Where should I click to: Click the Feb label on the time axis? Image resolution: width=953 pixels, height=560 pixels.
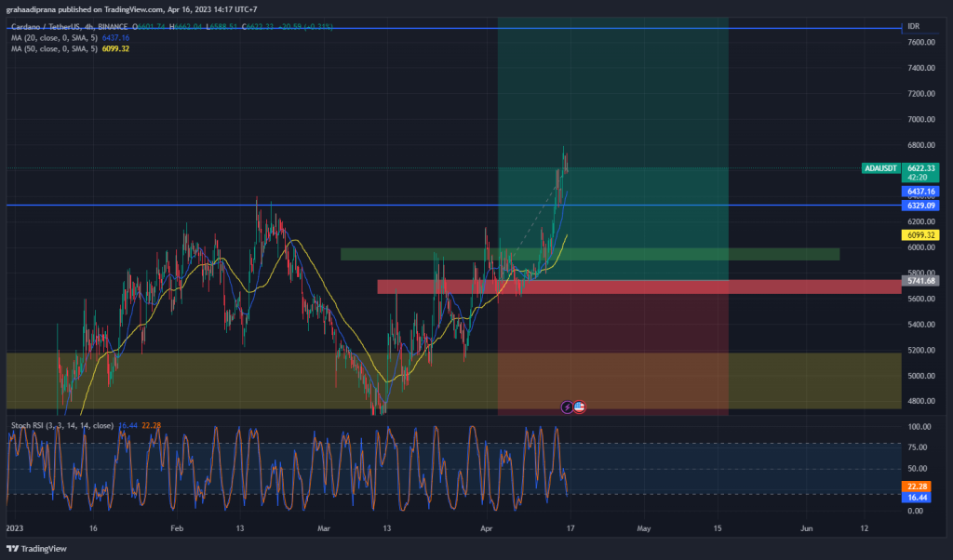pos(177,528)
